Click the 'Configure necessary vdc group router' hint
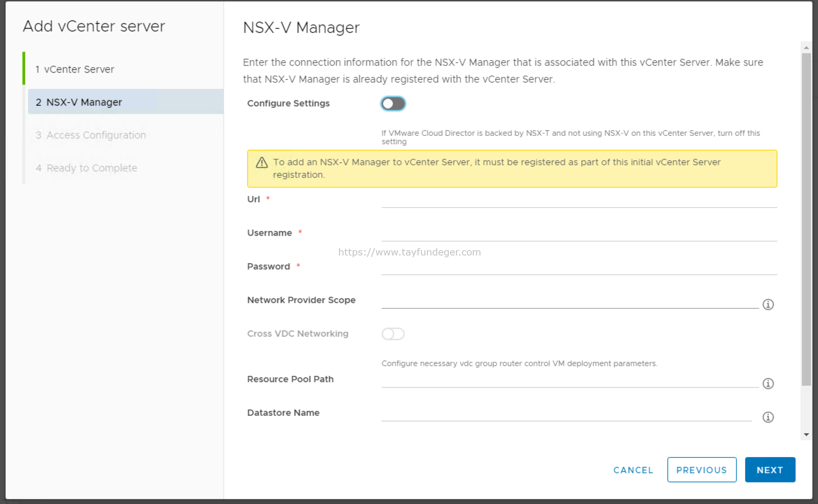818x504 pixels. pos(519,364)
